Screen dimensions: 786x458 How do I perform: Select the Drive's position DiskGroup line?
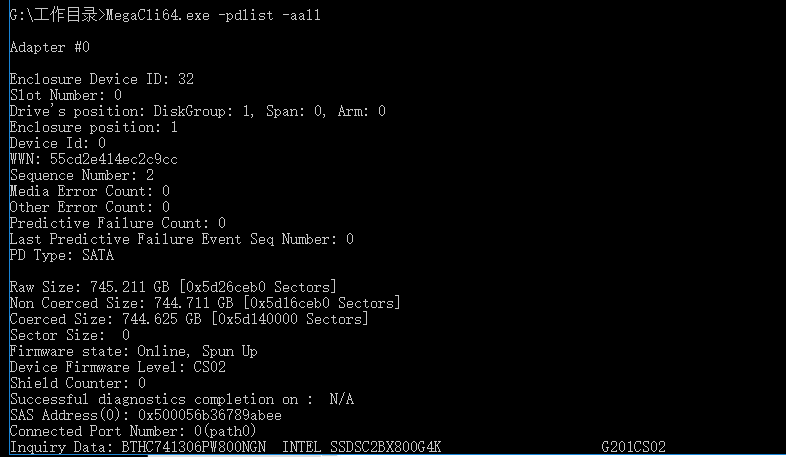click(198, 111)
